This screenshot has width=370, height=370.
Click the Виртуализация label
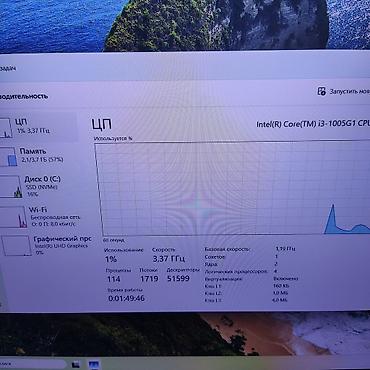223,279
